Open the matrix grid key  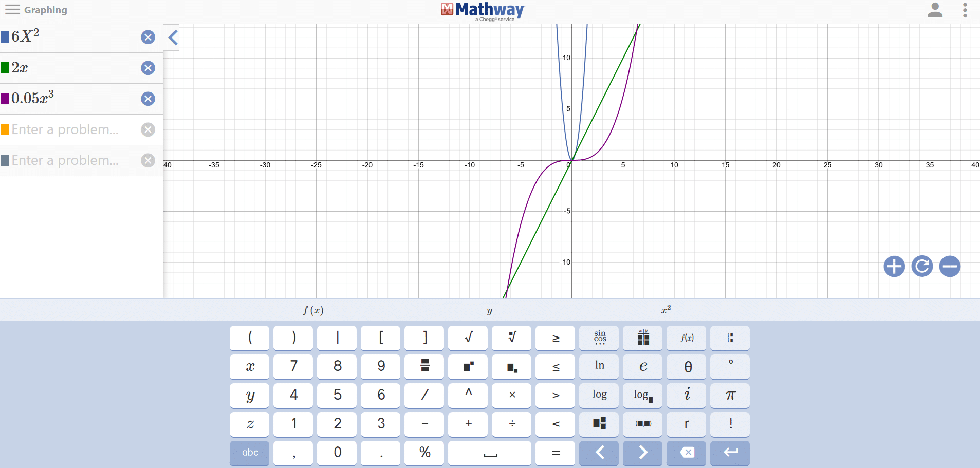pos(643,338)
